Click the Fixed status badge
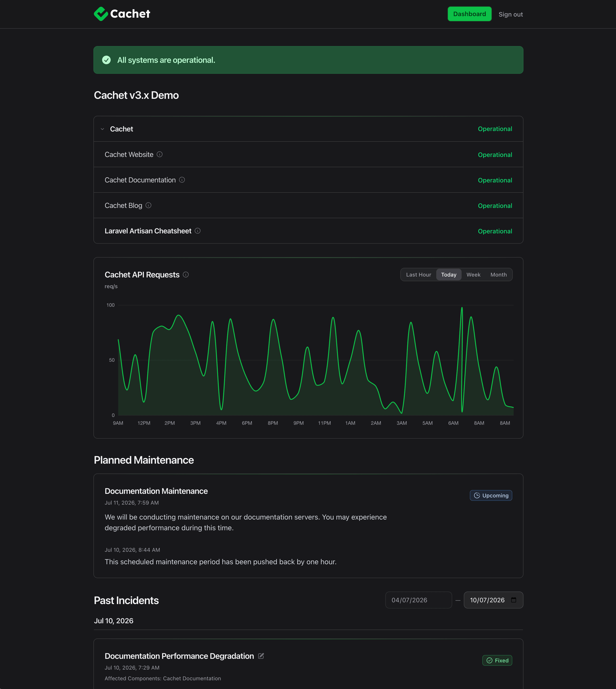The width and height of the screenshot is (616, 689). [x=497, y=660]
